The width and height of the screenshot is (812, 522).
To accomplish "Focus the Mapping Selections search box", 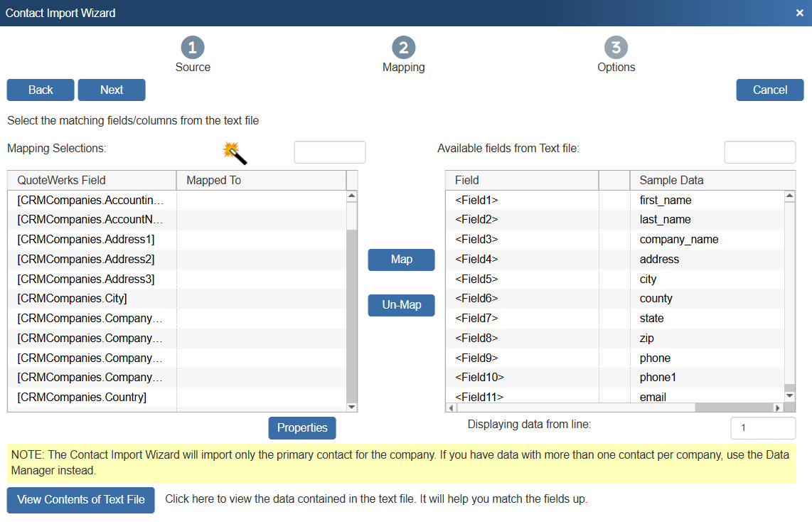I will click(330, 152).
